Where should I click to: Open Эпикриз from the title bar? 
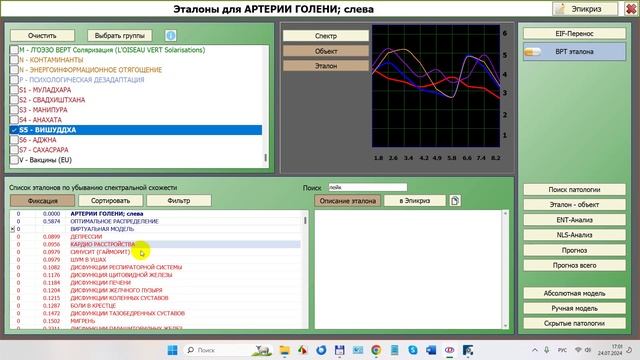[585, 9]
